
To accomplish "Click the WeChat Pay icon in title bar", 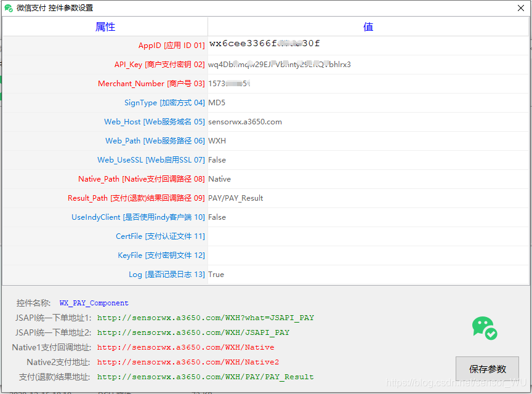I will point(9,8).
